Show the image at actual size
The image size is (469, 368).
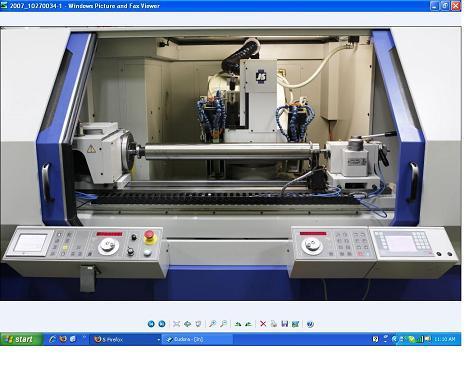[x=187, y=324]
